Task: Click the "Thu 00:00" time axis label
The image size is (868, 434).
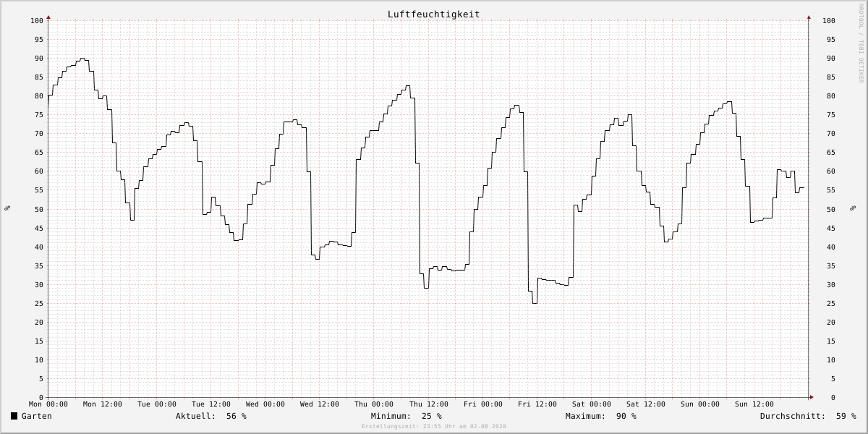Action: pyautogui.click(x=374, y=404)
